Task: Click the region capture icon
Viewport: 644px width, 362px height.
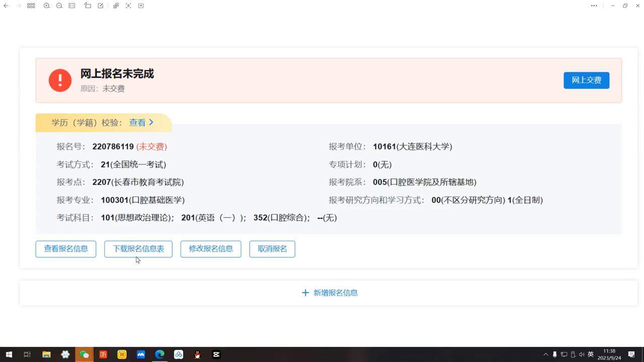Action: (128, 6)
